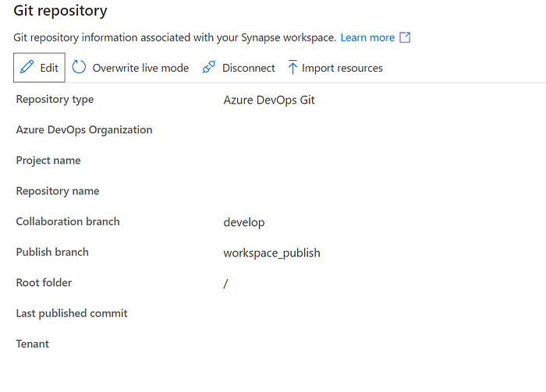The width and height of the screenshot is (546, 392).
Task: Select the Azure DevOps Git value
Action: 269,101
